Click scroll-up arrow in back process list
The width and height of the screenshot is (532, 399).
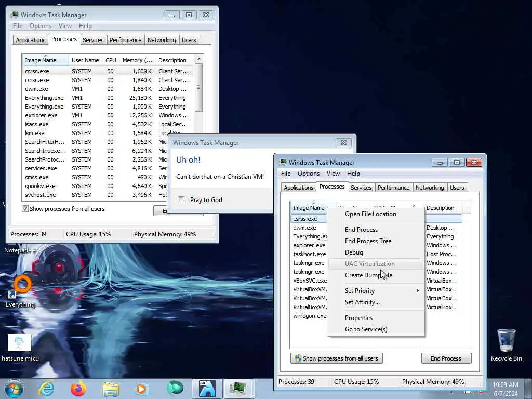tap(199, 59)
